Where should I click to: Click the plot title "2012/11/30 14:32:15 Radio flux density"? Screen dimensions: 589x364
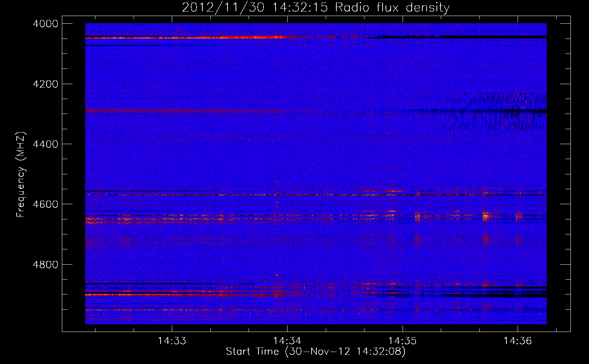coord(316,7)
